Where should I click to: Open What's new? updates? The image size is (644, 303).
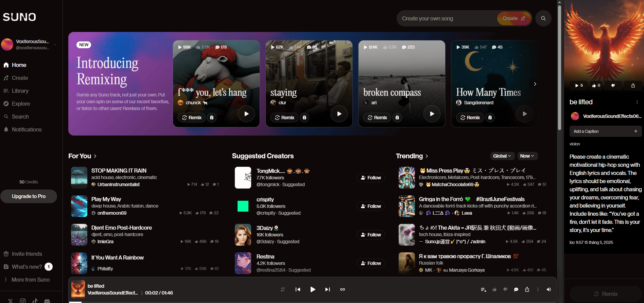click(x=28, y=267)
